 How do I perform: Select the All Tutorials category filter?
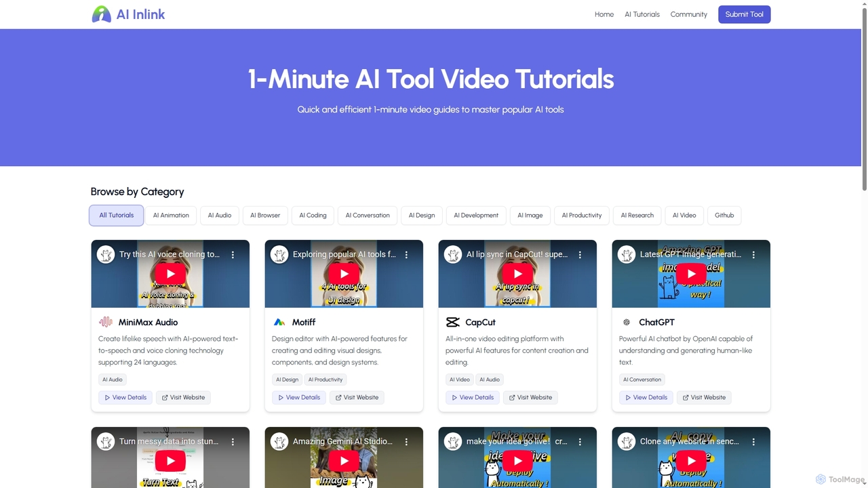(x=117, y=216)
